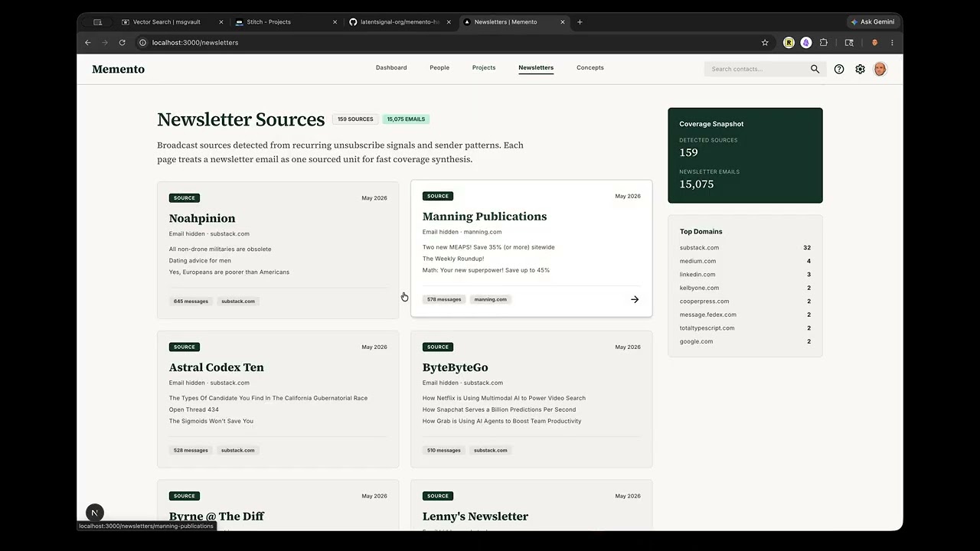Viewport: 980px width, 551px height.
Task: Click the Next.js dev indicator badge
Action: pos(95,513)
